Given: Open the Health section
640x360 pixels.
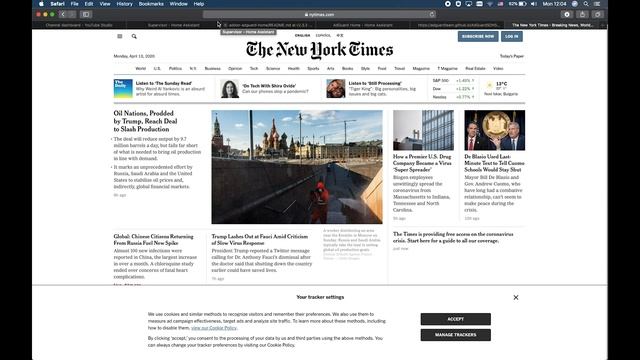Looking at the screenshot, I should click(293, 69).
